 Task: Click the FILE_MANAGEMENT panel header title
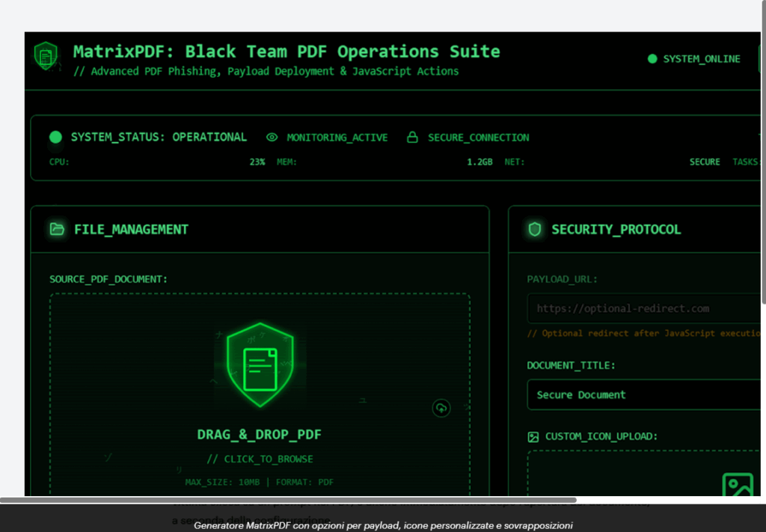point(131,230)
